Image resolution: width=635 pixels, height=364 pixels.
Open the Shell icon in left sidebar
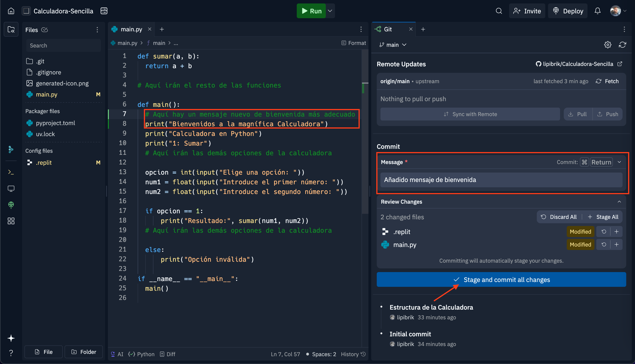click(11, 172)
